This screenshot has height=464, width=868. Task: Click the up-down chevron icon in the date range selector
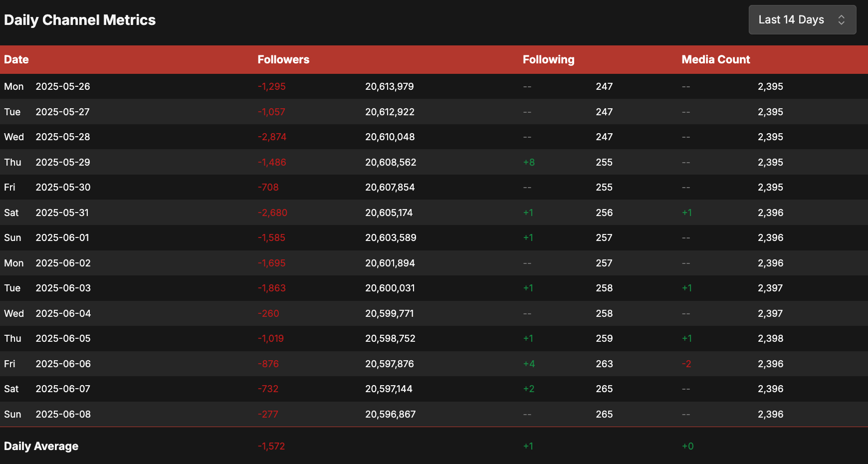841,20
